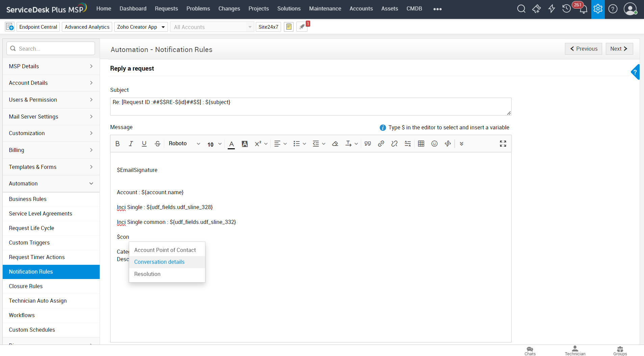This screenshot has width=644, height=356.
Task: Expand Mail Server Settings section
Action: click(51, 117)
